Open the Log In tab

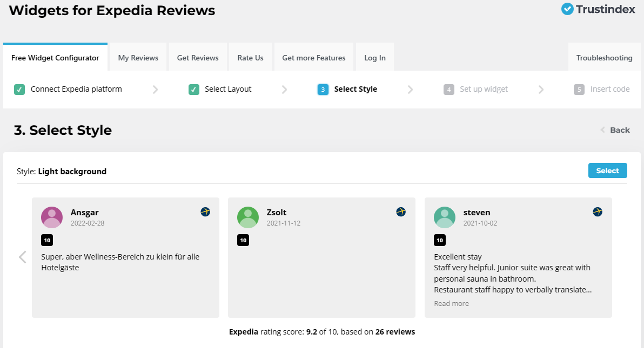click(374, 58)
